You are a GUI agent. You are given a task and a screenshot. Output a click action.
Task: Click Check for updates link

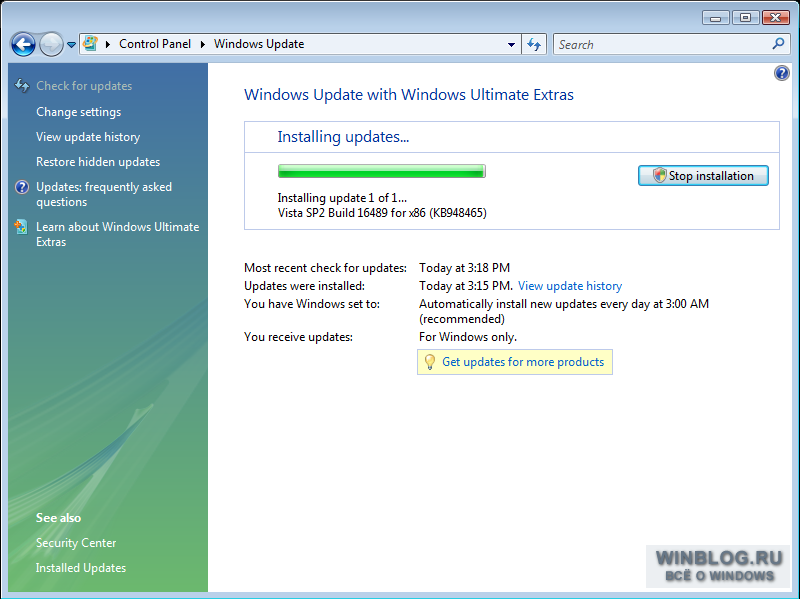[84, 86]
